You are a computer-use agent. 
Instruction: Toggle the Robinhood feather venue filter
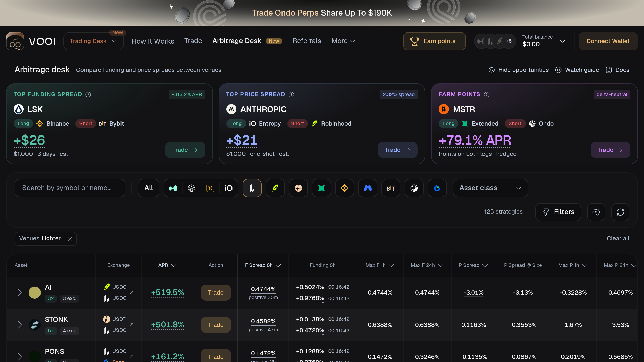275,188
